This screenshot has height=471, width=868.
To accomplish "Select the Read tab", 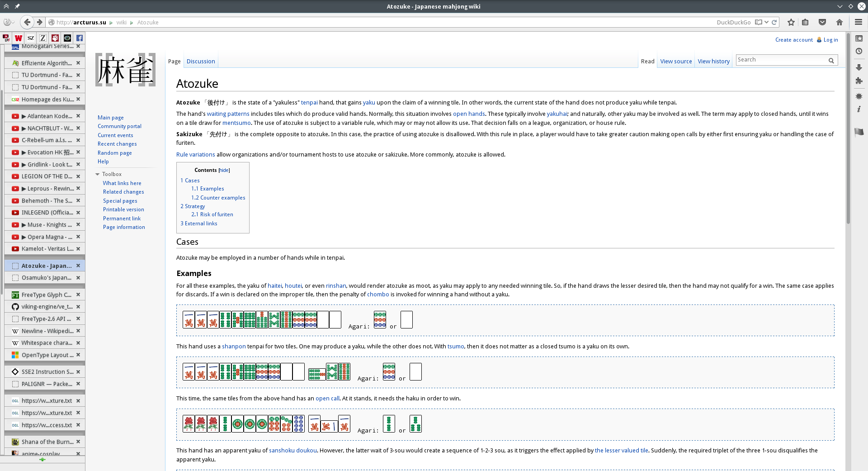I will 647,62.
